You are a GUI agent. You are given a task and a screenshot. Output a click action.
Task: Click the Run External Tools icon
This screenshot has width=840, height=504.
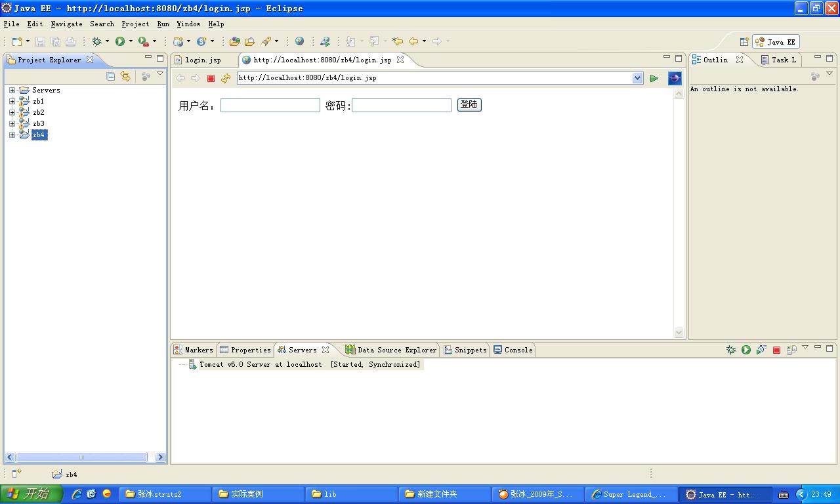[143, 41]
